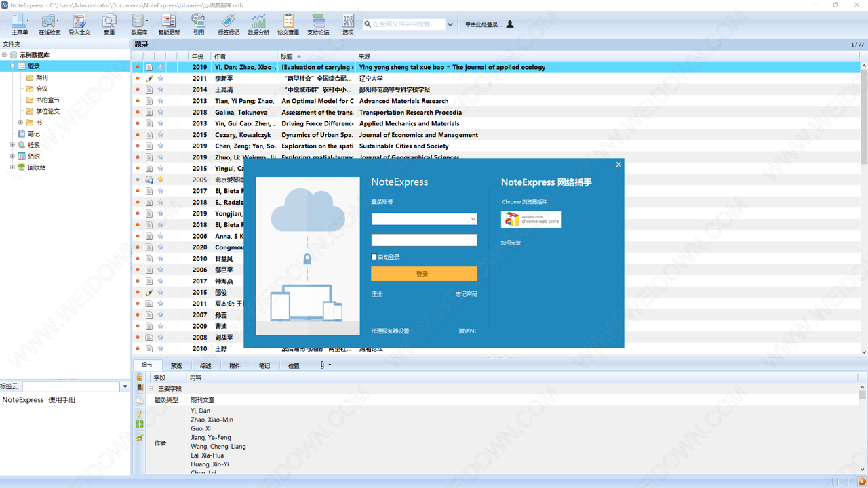This screenshot has width=868, height=488.
Task: Click the 引用 cite toolbar icon
Action: coord(199,24)
